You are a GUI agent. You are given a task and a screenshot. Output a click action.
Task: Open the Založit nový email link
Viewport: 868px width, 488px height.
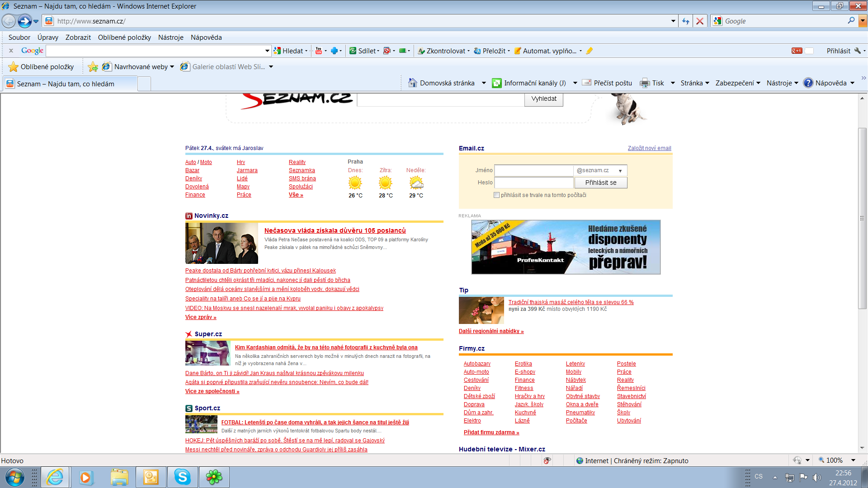coord(649,148)
